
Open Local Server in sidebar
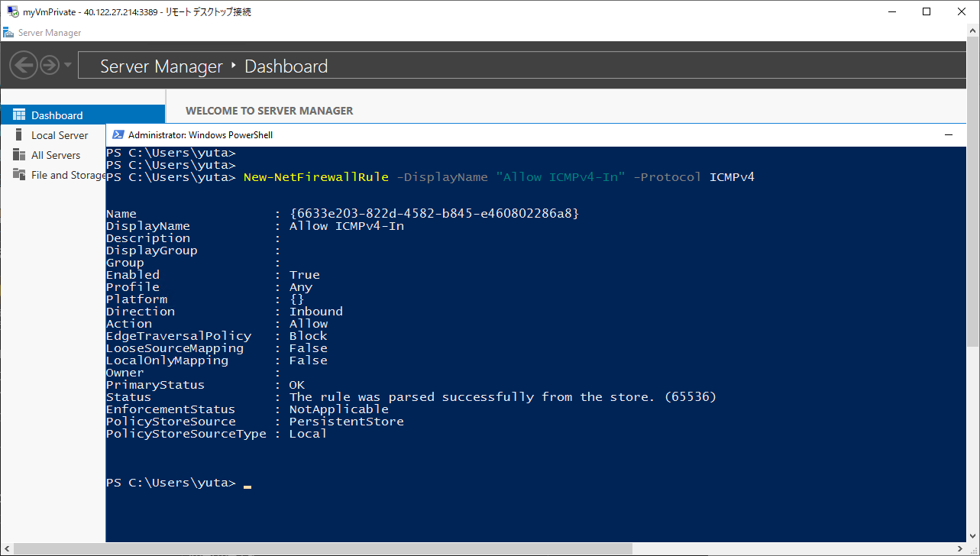60,135
